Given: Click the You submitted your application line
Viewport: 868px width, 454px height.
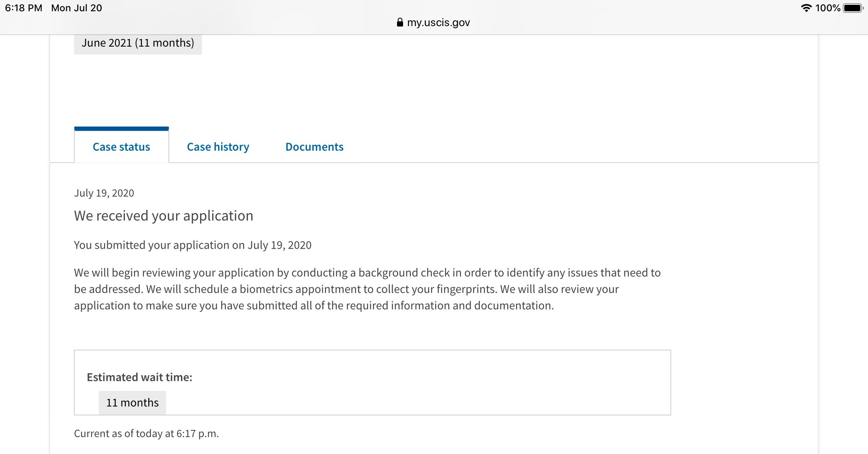Looking at the screenshot, I should (x=192, y=245).
